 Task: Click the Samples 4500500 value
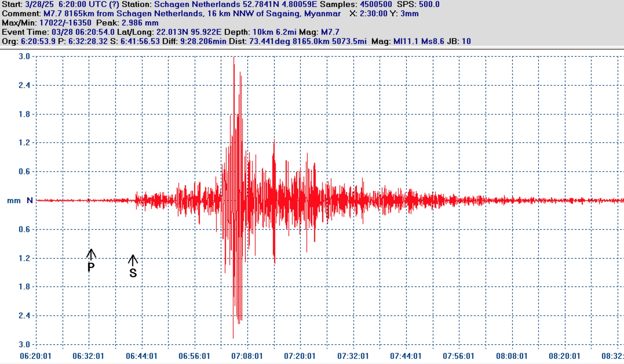376,4
